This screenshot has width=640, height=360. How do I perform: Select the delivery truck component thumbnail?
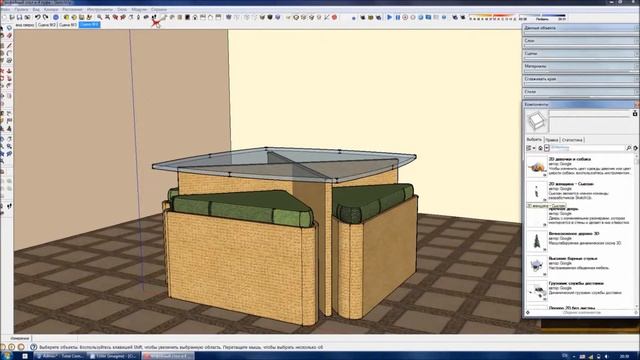(537, 291)
